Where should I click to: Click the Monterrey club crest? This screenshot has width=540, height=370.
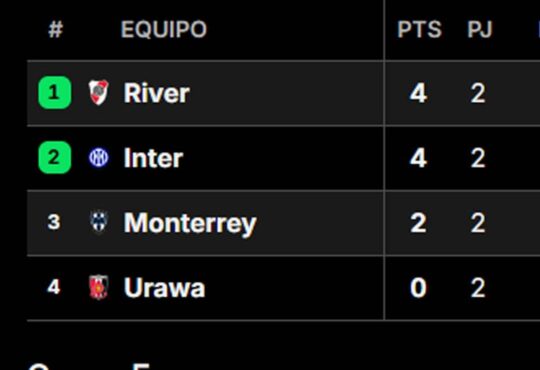click(99, 222)
